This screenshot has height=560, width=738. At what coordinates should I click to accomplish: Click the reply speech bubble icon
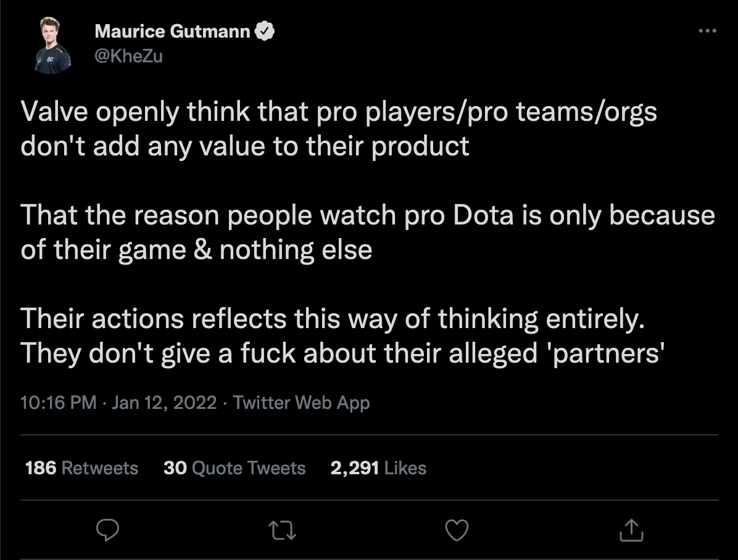[x=107, y=530]
